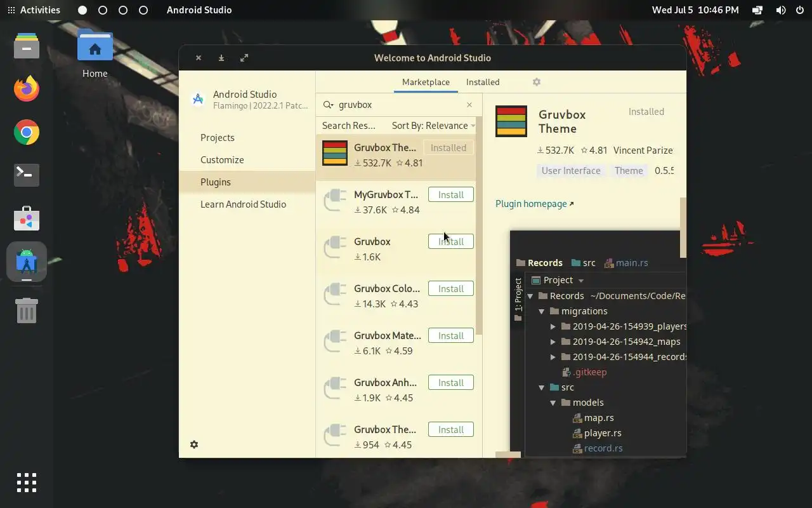This screenshot has width=812, height=508.
Task: Select player.rs in the preview tree
Action: 602,433
